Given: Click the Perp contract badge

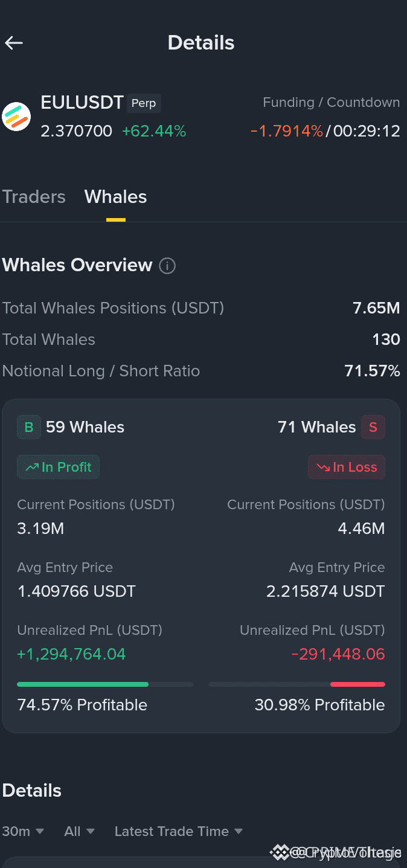Looking at the screenshot, I should tap(144, 103).
